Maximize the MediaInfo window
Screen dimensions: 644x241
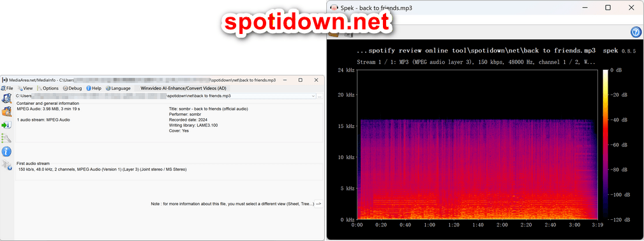[300, 80]
